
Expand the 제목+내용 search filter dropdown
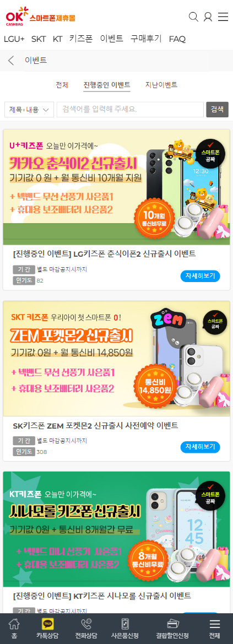click(29, 110)
